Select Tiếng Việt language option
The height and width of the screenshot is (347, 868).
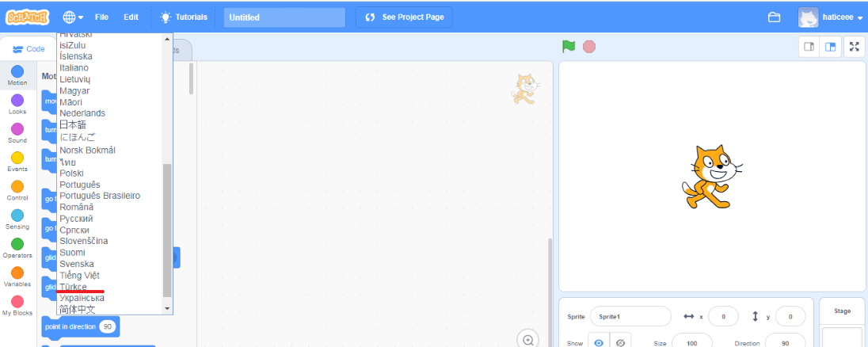pyautogui.click(x=79, y=275)
